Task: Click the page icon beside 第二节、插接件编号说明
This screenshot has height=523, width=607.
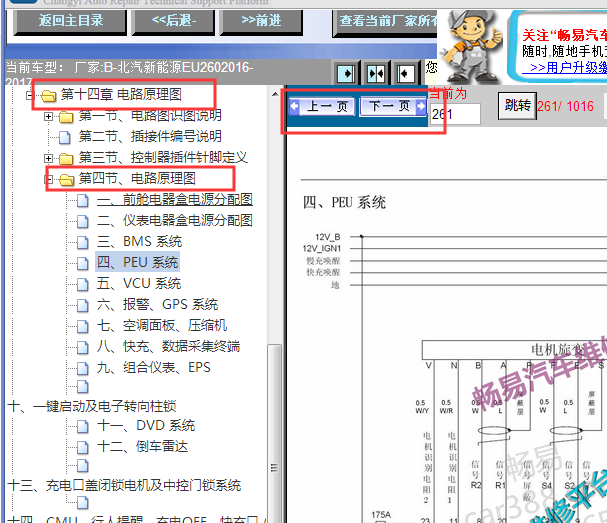Action: click(66, 137)
